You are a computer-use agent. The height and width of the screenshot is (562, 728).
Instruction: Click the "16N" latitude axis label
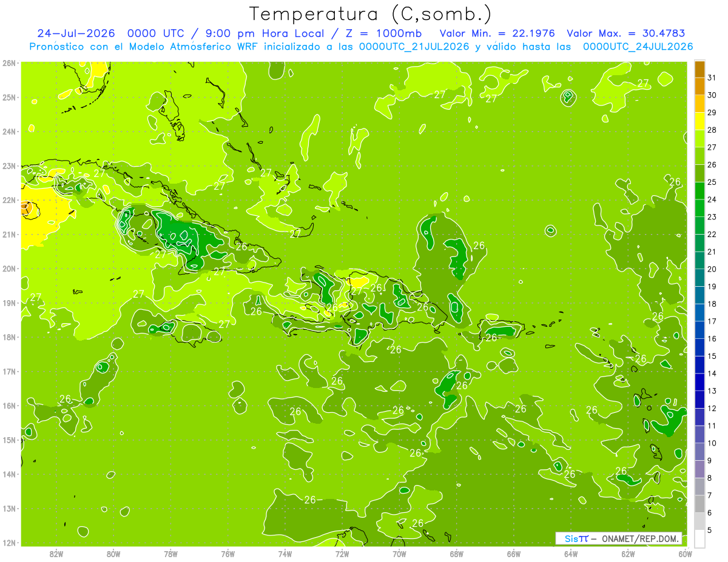click(9, 406)
